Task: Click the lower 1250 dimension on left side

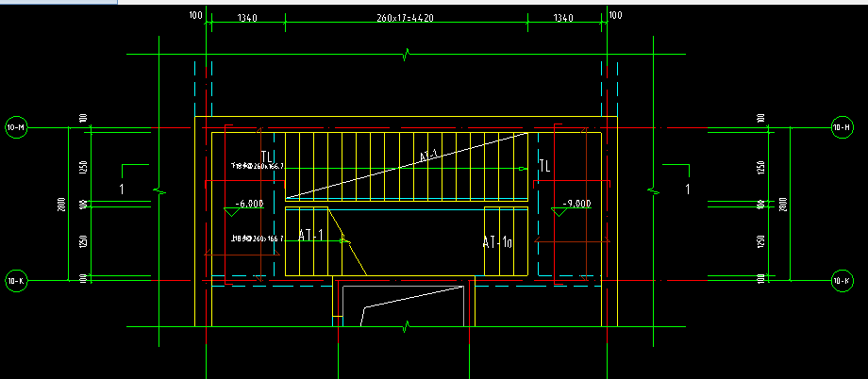Action: [83, 241]
